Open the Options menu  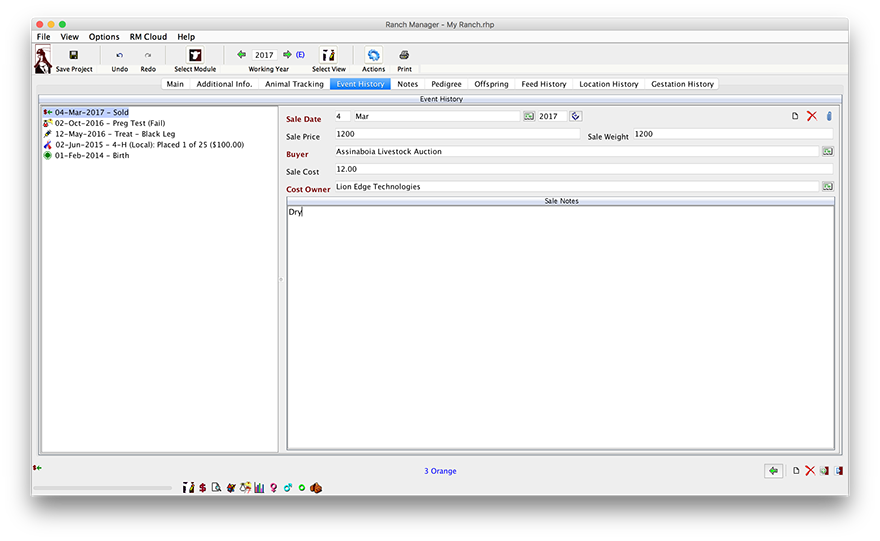104,37
